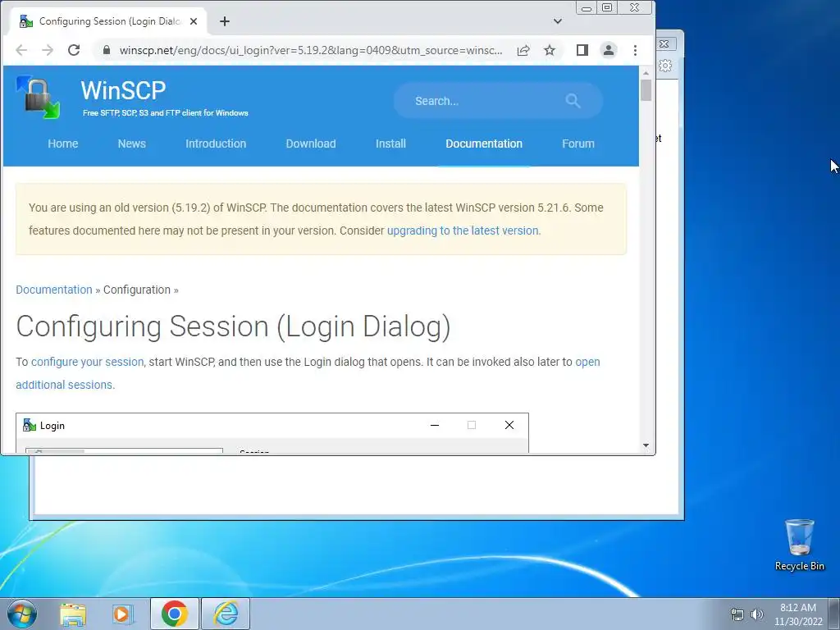Visit the Forum page
This screenshot has height=630, width=840.
tap(578, 144)
